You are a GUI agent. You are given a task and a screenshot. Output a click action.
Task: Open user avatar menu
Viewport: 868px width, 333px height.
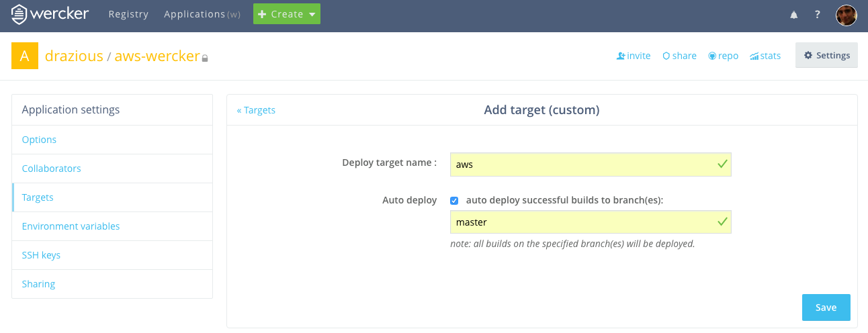coord(847,15)
